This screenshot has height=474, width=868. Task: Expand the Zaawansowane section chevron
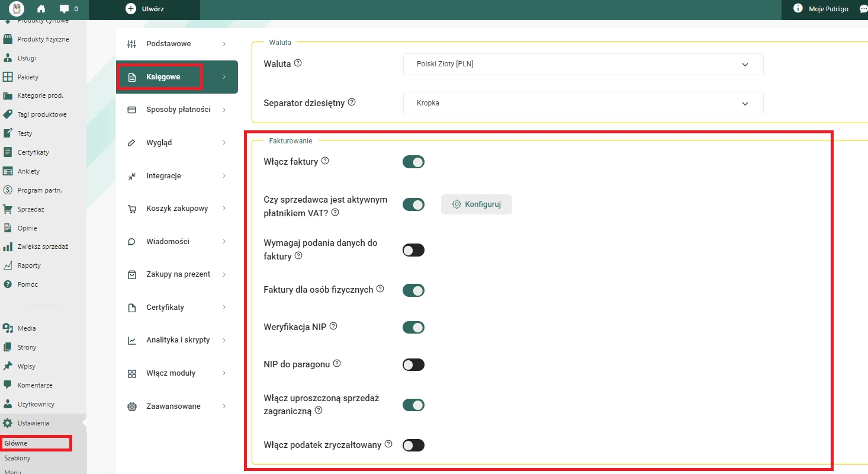(224, 406)
